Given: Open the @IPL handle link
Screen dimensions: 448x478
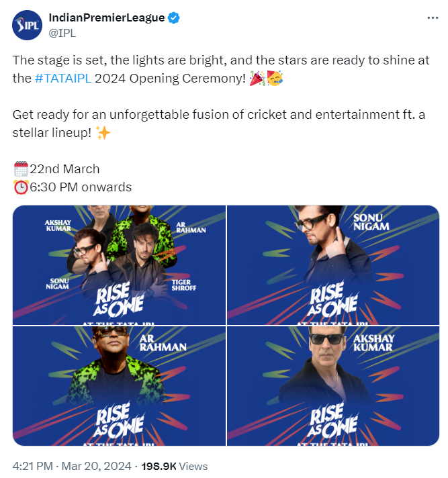Looking at the screenshot, I should click(62, 33).
